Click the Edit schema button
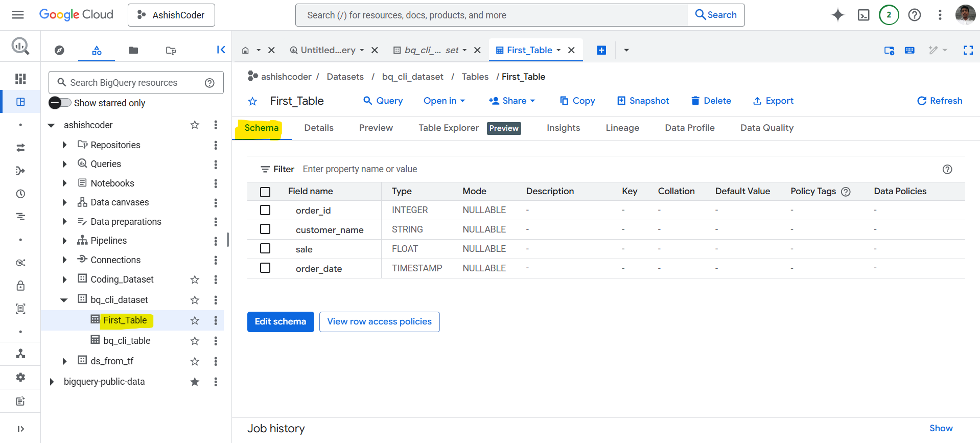 [281, 322]
